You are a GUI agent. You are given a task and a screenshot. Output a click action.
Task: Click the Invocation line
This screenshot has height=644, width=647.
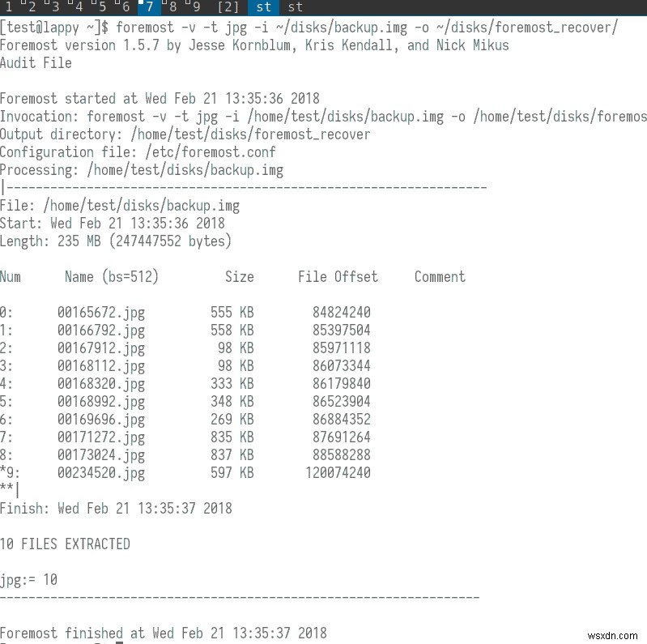click(x=324, y=117)
